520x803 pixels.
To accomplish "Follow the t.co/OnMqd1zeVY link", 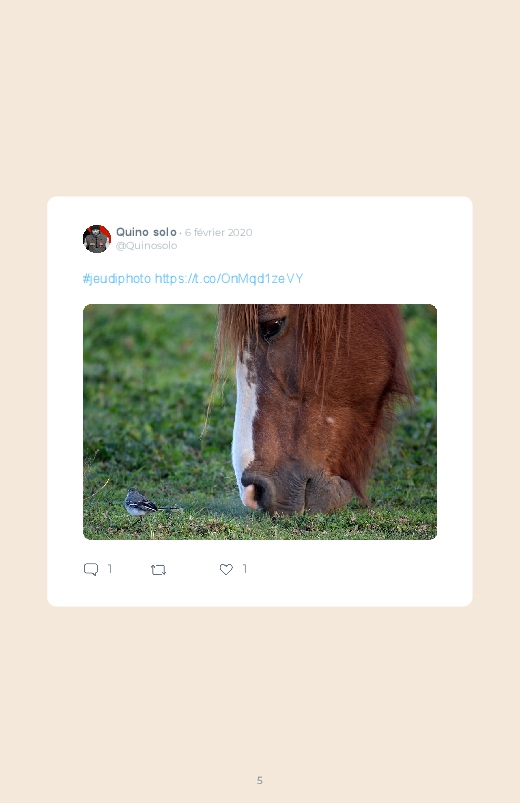I will point(229,279).
